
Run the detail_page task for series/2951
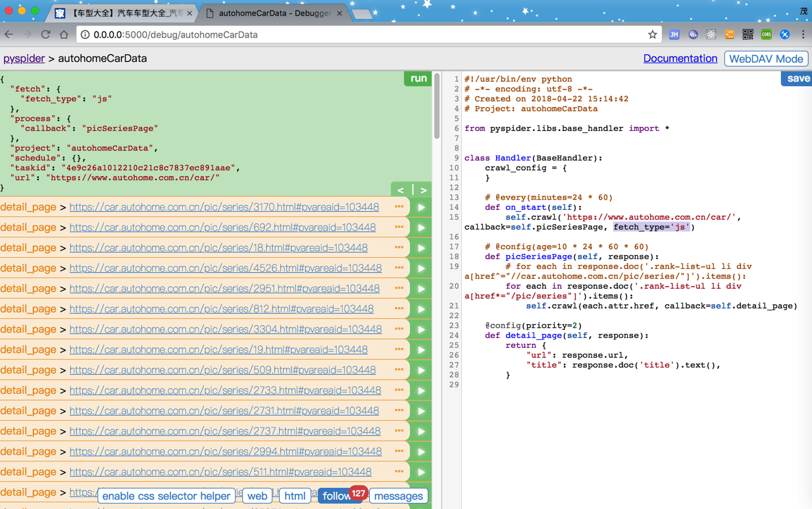(x=421, y=289)
